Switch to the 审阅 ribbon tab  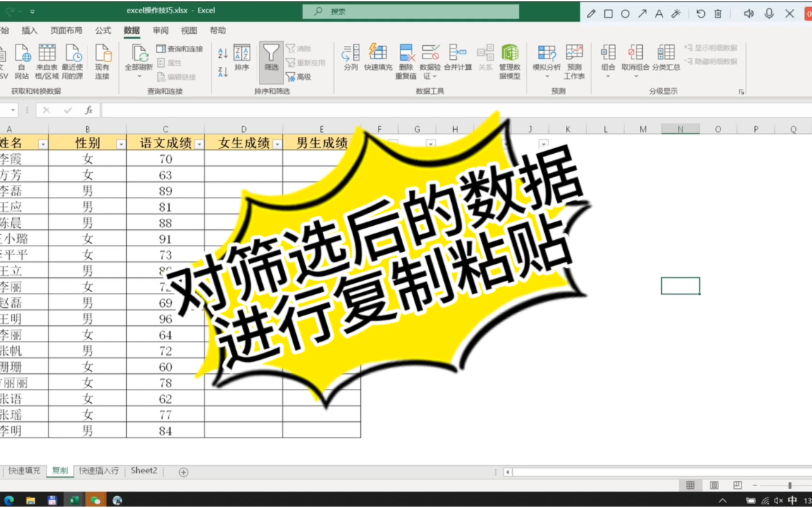pos(160,30)
